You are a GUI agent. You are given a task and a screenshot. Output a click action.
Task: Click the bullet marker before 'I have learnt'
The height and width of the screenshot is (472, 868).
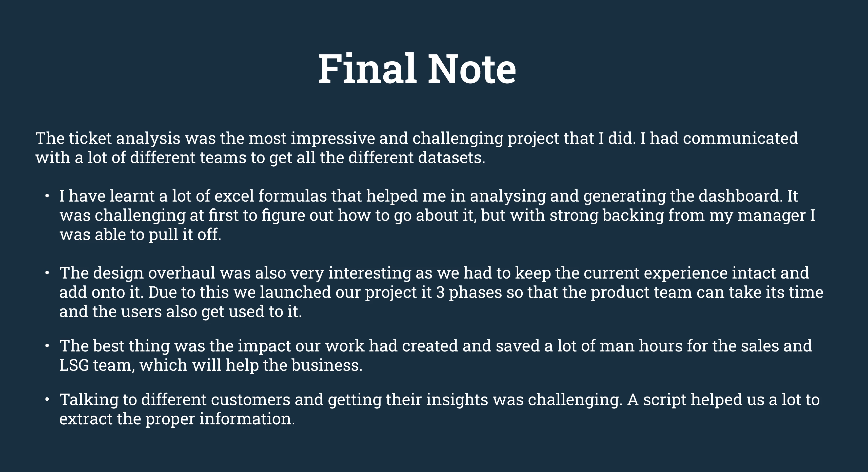click(x=47, y=196)
